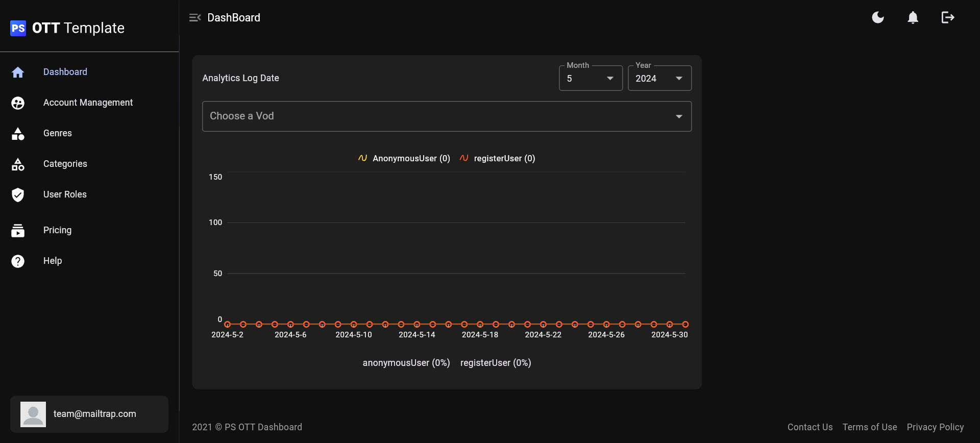Open Categories in the sidebar
The image size is (980, 443).
65,164
